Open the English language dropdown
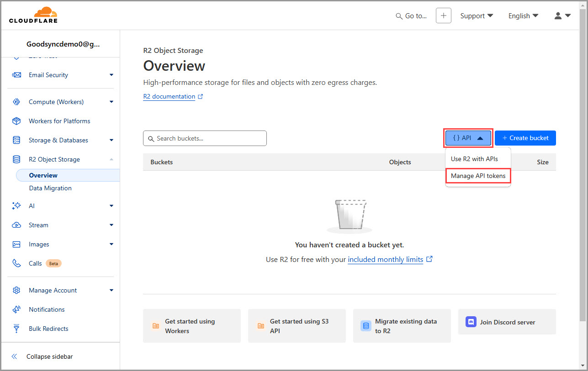Viewport: 588px width, 371px height. pos(524,16)
